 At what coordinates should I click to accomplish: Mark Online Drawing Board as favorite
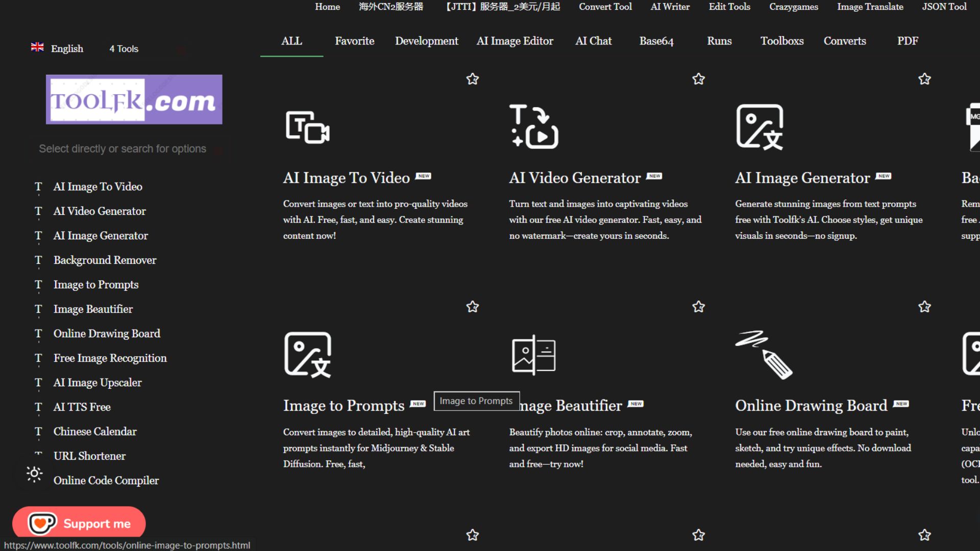click(x=924, y=307)
